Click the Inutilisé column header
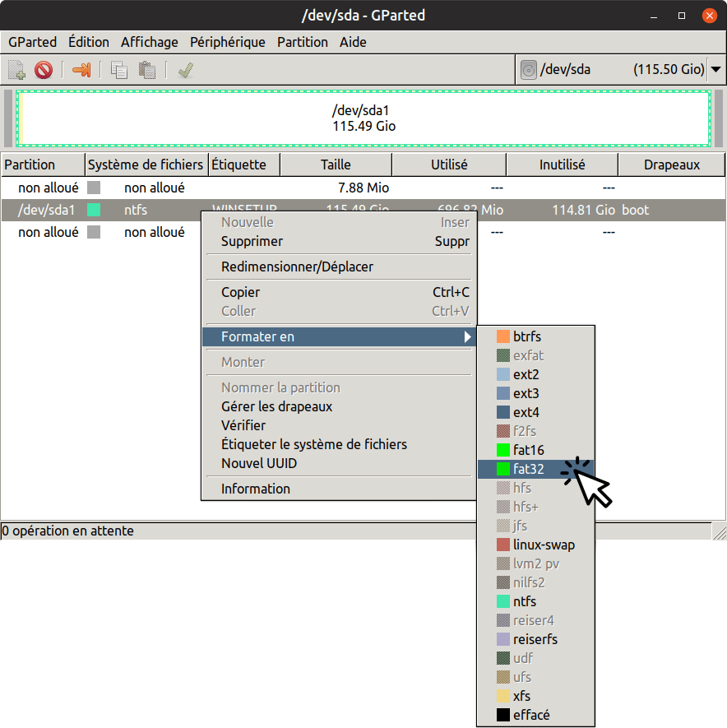 click(563, 165)
